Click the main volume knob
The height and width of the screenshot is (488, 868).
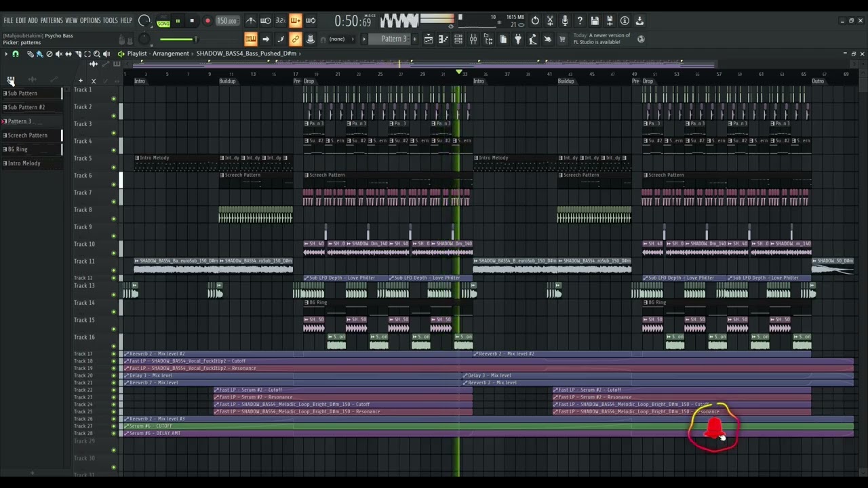pyautogui.click(x=144, y=21)
